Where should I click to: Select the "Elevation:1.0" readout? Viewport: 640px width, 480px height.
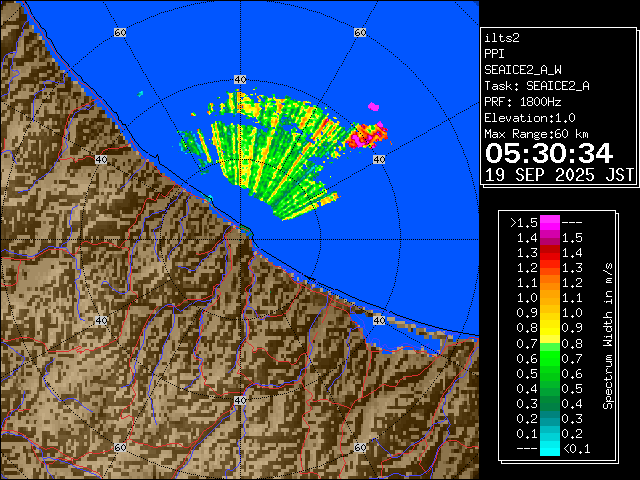(x=529, y=118)
